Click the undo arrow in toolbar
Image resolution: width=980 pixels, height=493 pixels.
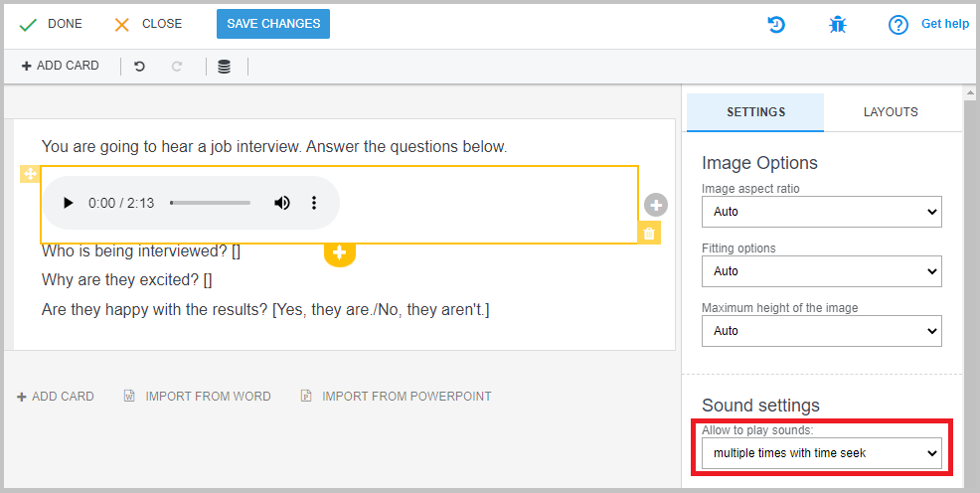(x=139, y=66)
